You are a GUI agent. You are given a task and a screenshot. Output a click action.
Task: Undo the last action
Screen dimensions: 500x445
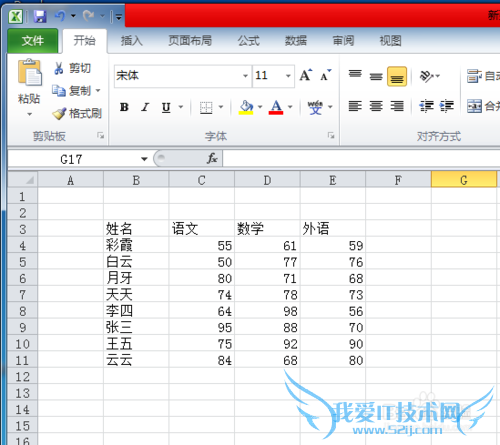point(60,16)
